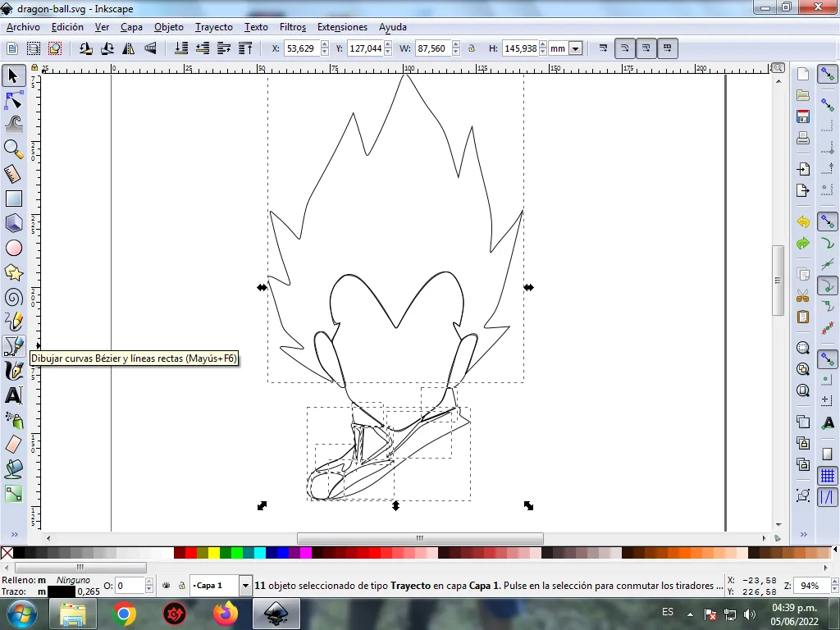Open the Filtros menu
Screen dimensions: 840x630
click(x=293, y=27)
